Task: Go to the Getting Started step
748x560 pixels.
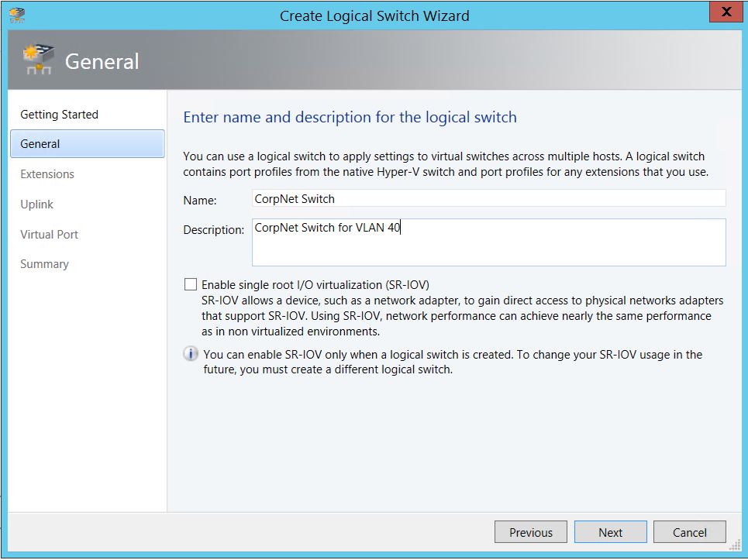Action: [59, 115]
